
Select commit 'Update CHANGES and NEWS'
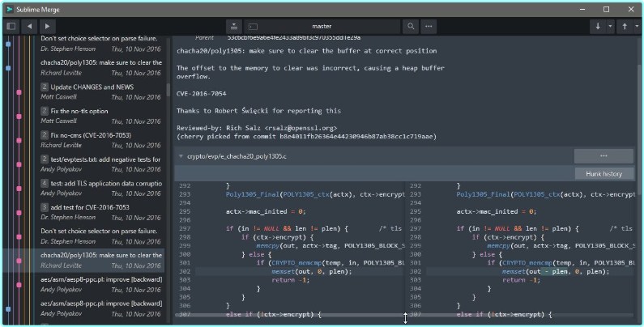click(93, 87)
